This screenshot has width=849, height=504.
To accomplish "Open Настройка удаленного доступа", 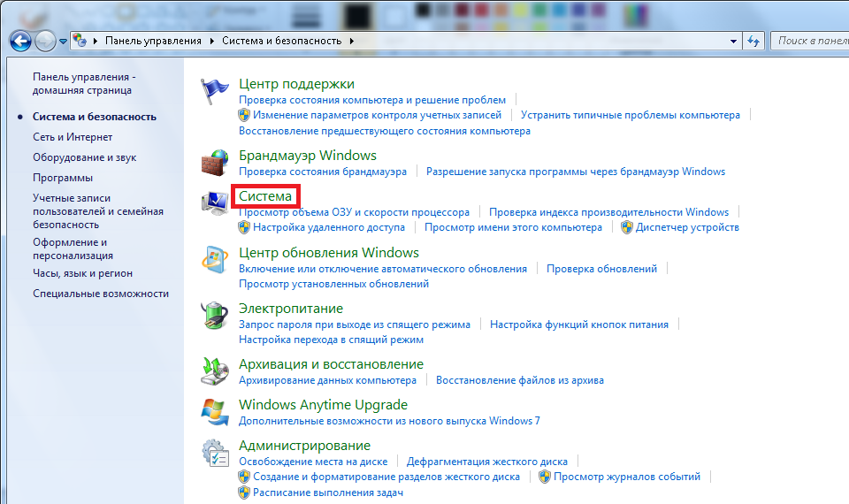I will (x=329, y=227).
